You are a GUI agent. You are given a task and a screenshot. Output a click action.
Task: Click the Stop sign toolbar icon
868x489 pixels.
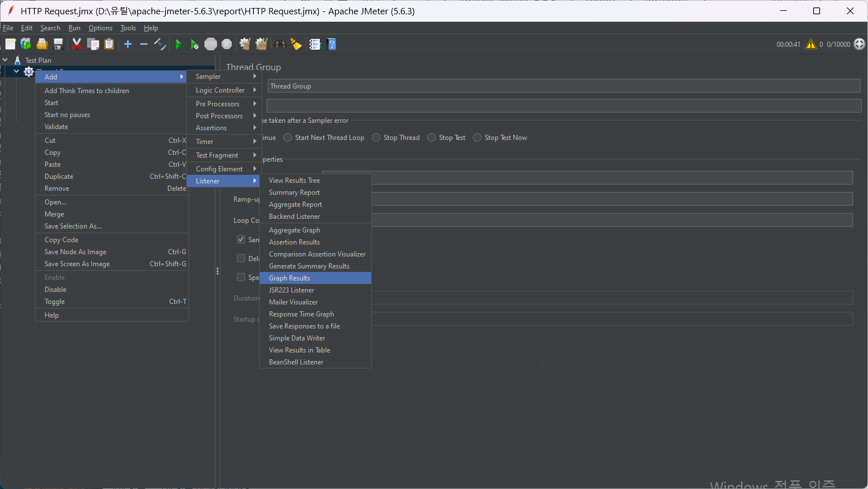pos(211,44)
